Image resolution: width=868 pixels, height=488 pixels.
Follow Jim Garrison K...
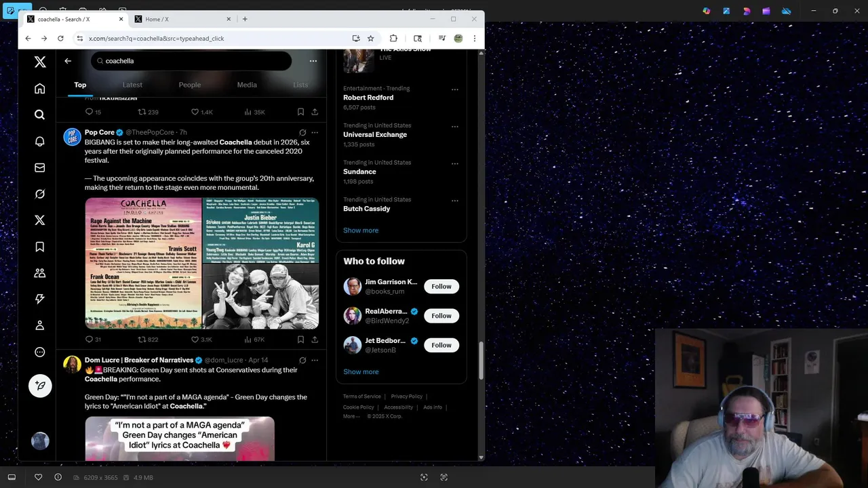click(x=441, y=286)
